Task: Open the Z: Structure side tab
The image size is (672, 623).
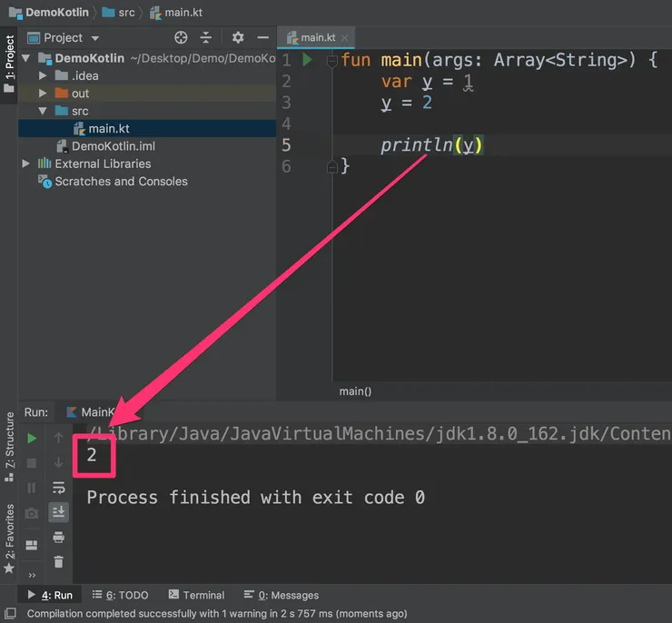Action: (8, 447)
